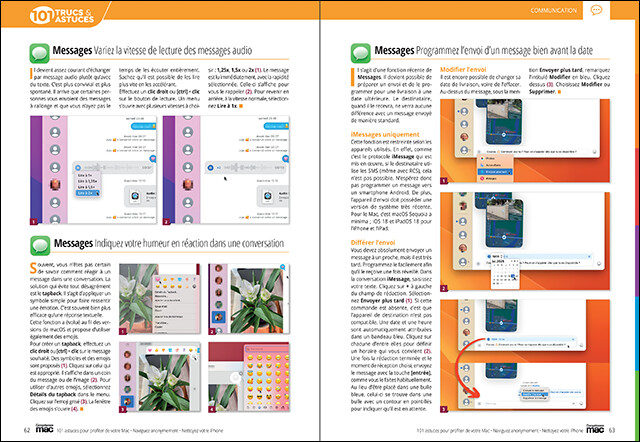
Task: Click page number 63
Action: [612, 430]
